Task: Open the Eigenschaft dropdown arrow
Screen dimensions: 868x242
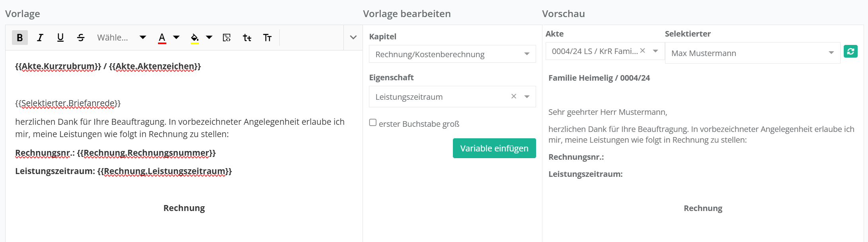Action: point(527,97)
